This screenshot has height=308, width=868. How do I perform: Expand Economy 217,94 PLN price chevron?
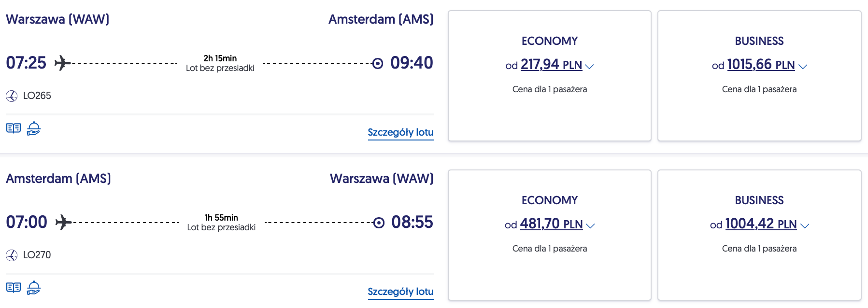[x=589, y=67]
